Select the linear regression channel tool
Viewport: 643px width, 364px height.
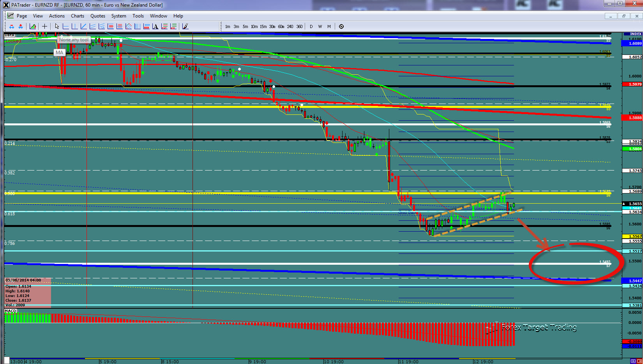[101, 26]
